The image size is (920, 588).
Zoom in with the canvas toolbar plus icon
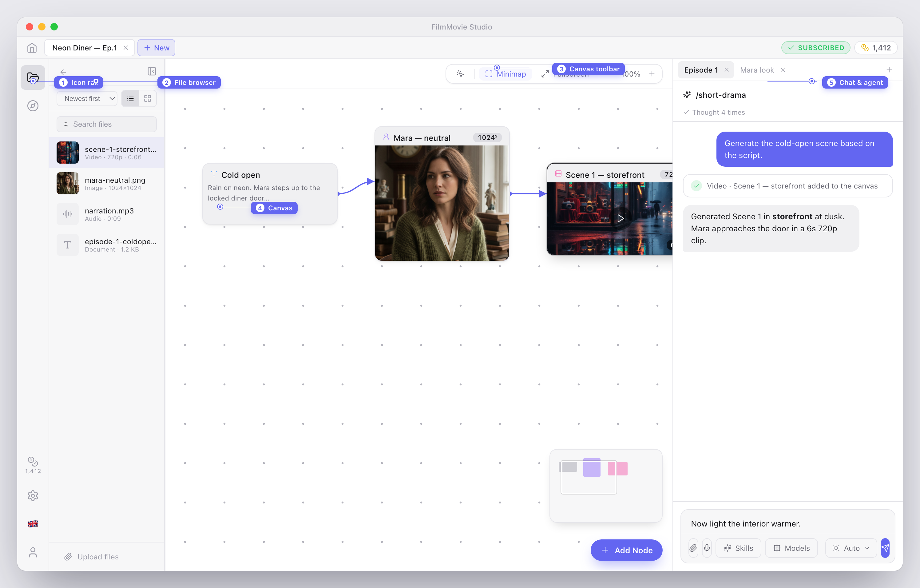point(652,74)
